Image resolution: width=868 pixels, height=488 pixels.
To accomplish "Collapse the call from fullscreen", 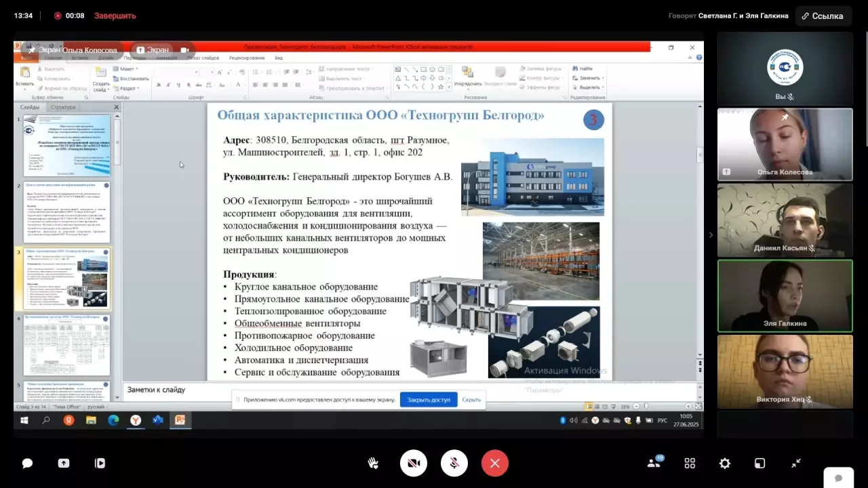I will 796,464.
